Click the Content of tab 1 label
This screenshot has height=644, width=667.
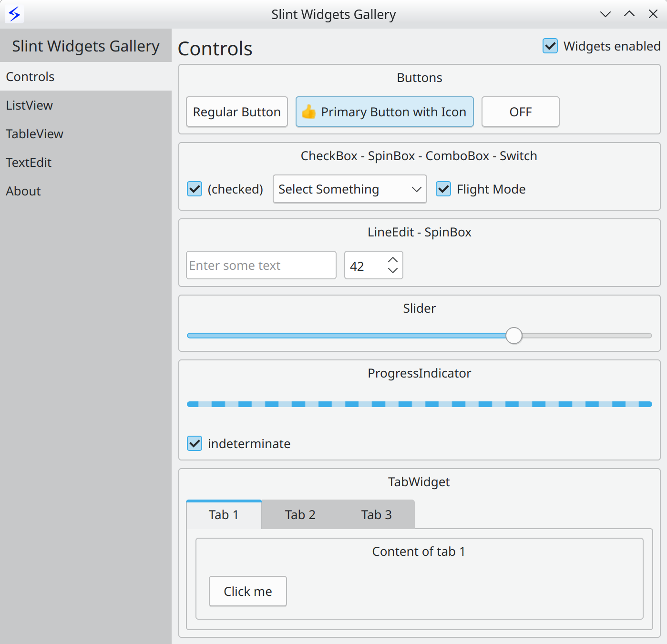click(x=419, y=552)
